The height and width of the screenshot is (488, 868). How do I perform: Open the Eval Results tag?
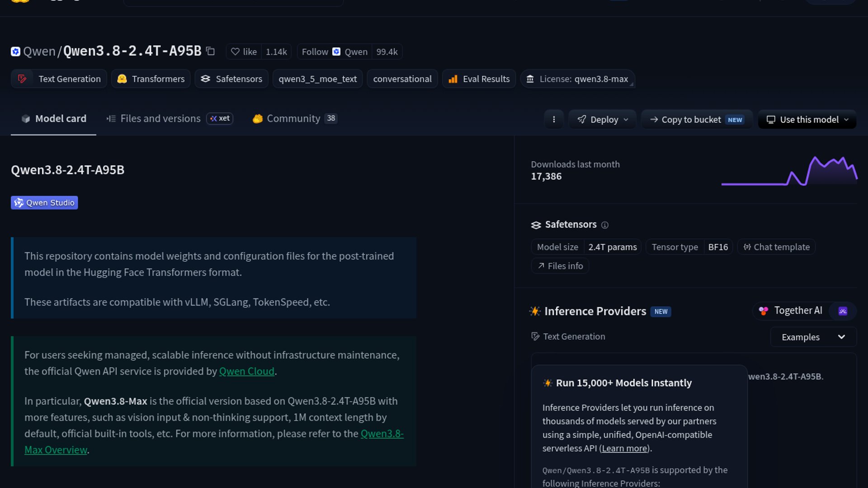coord(479,79)
